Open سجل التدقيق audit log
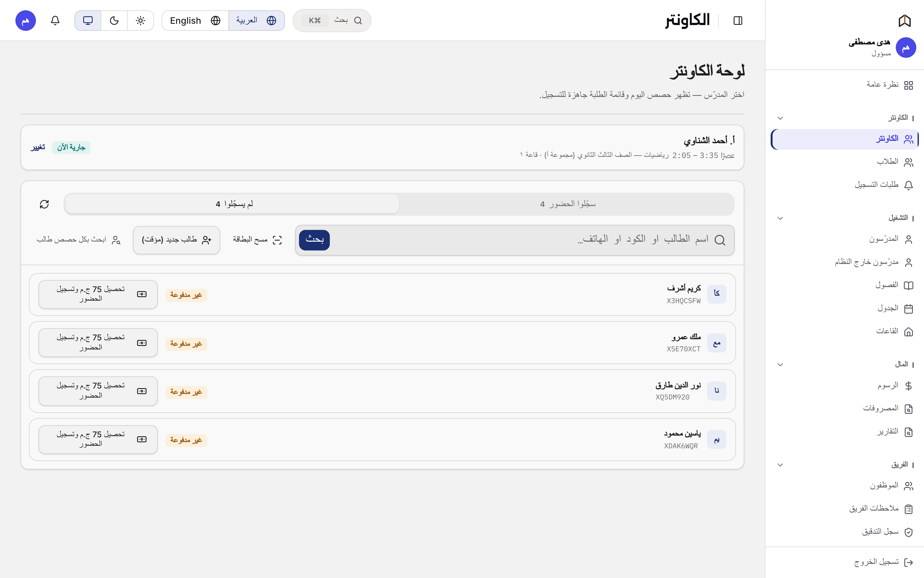Screen dimensions: 924x578 pyautogui.click(x=845, y=532)
